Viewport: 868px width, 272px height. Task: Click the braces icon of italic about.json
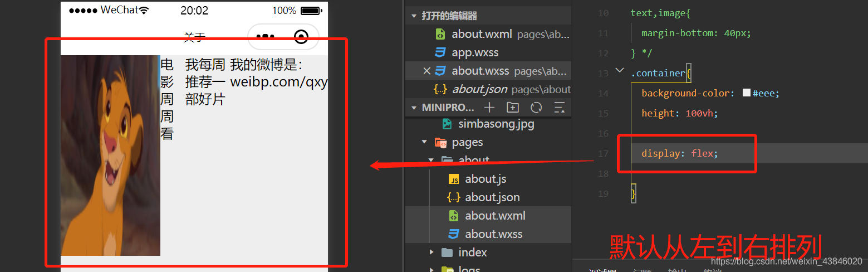[x=440, y=89]
